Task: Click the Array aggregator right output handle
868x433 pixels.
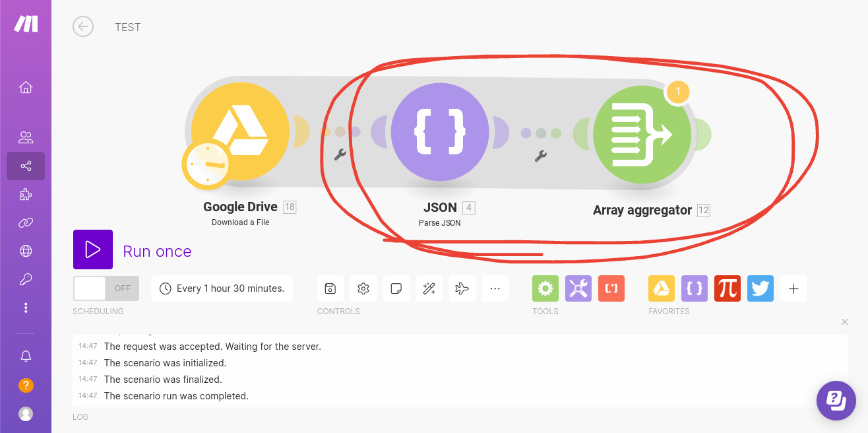Action: tap(702, 135)
